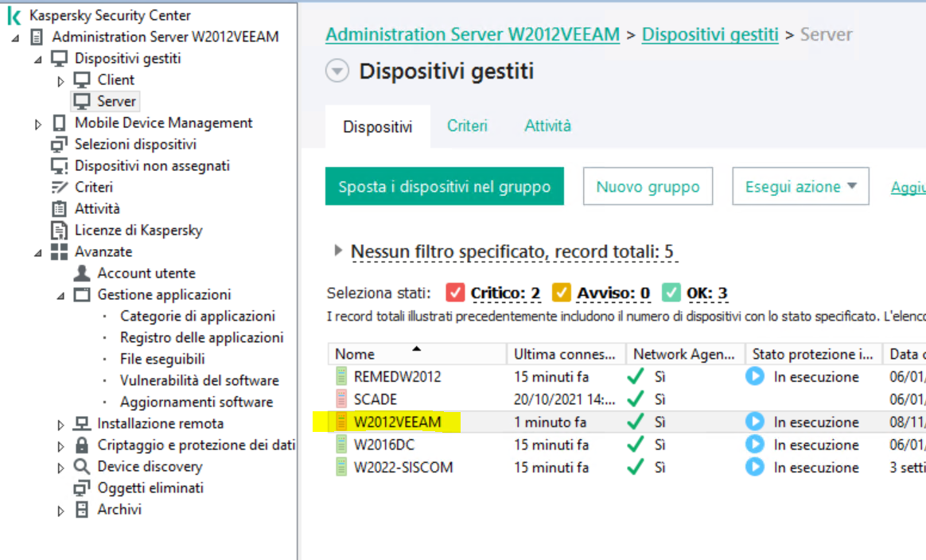Select Categorie di applicazioni in the tree

coord(197,316)
